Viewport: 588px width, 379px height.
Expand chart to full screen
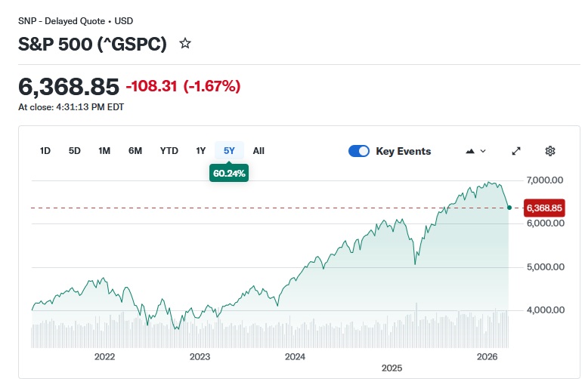click(x=516, y=151)
